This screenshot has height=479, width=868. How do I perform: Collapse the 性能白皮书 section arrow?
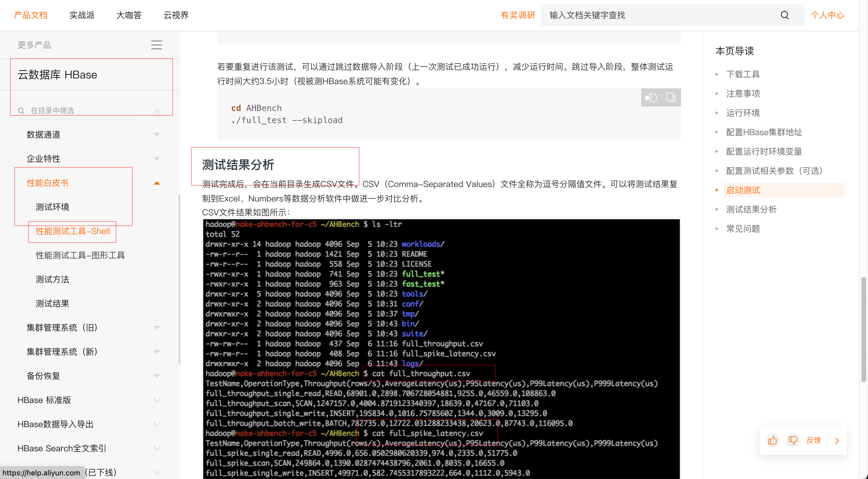157,183
